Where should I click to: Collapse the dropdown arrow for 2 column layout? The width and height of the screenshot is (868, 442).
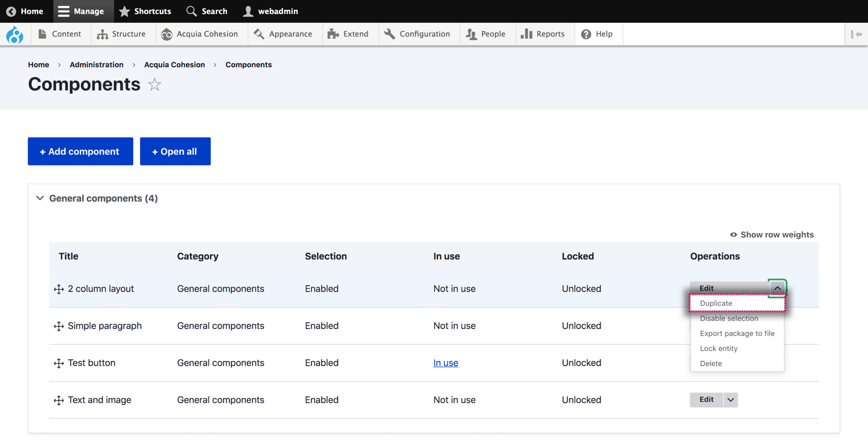coord(777,288)
